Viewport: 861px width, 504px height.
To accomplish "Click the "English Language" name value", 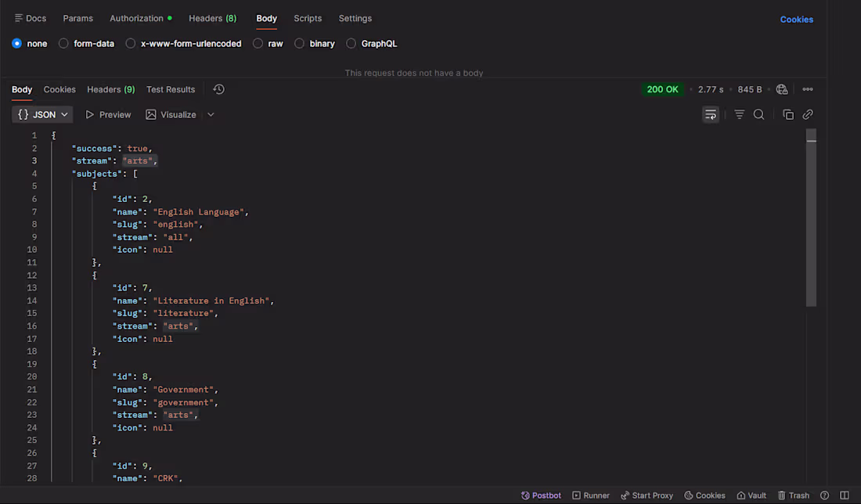I will 198,212.
